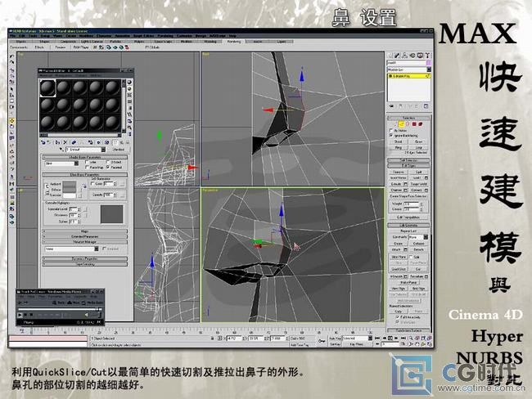Toggle Full Interactivity checkbox
Image resolution: width=532 pixels, height=399 pixels.
coord(397,317)
